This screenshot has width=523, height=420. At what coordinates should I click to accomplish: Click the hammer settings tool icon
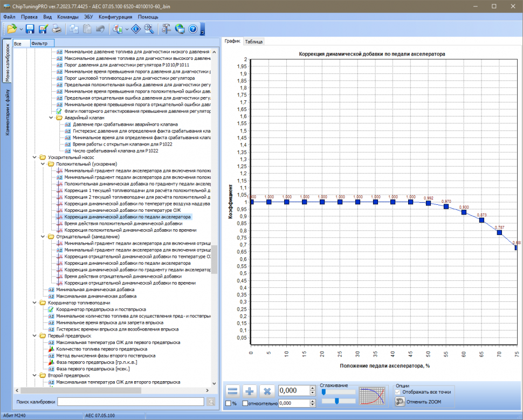[x=167, y=29]
